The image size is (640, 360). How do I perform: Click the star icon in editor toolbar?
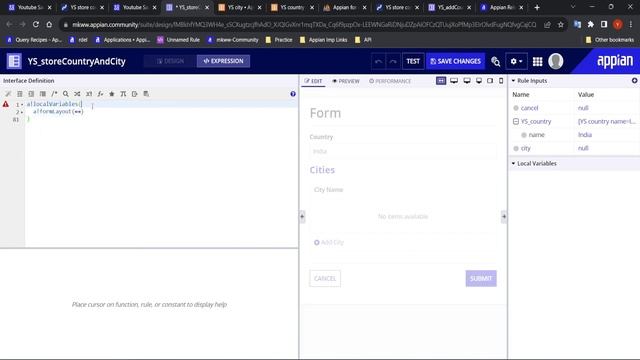(111, 94)
